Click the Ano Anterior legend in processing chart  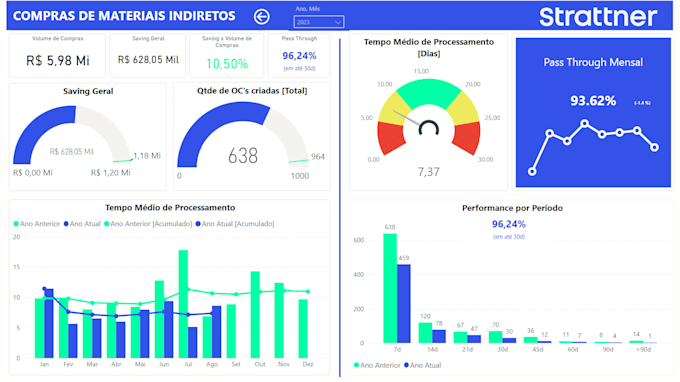[37, 224]
